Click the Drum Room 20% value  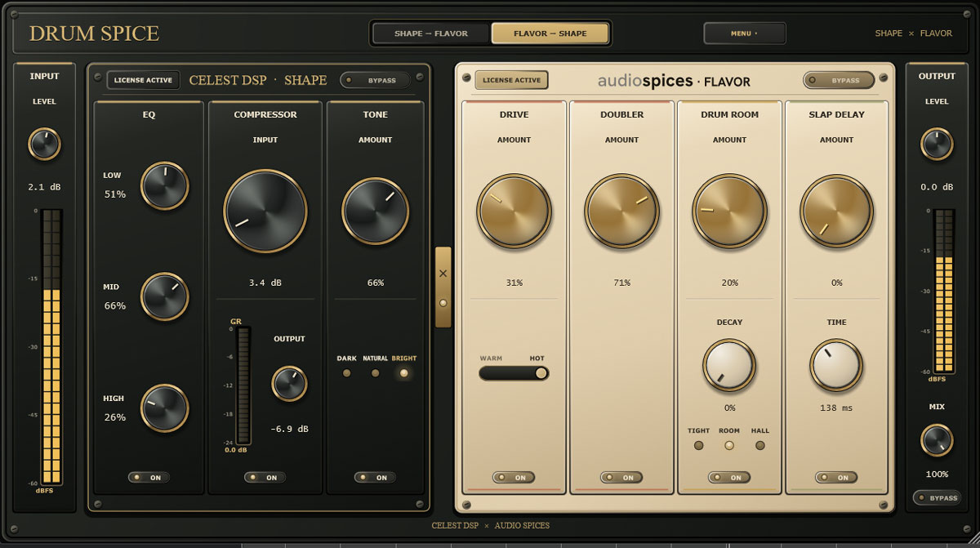[x=729, y=283]
